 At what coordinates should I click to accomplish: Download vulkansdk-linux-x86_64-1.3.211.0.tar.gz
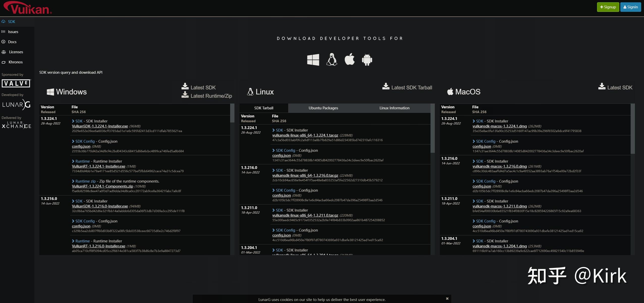pyautogui.click(x=305, y=215)
